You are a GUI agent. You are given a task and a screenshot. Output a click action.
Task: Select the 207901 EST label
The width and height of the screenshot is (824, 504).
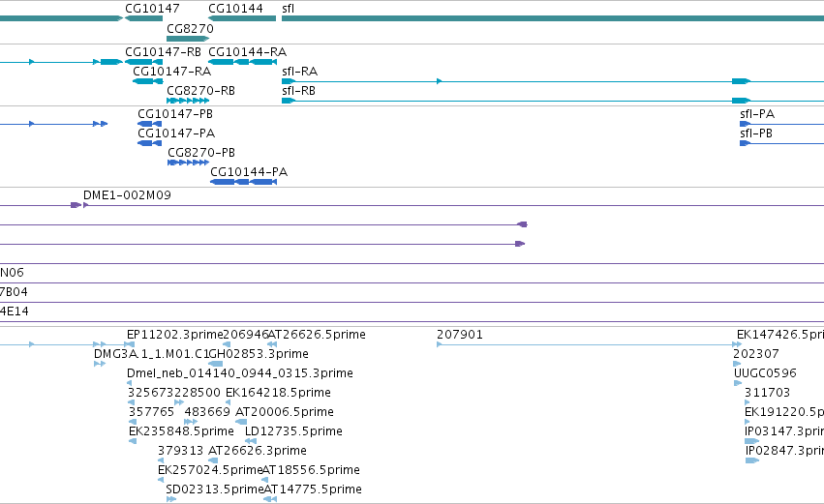459,335
